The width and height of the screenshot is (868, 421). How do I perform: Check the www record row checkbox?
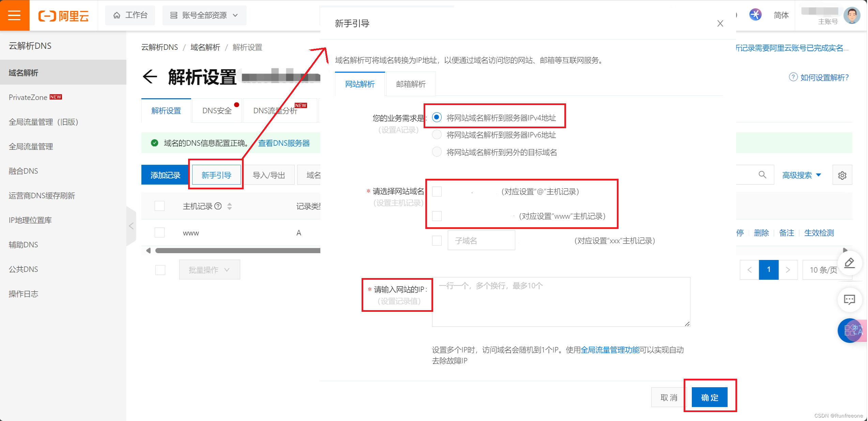tap(159, 233)
